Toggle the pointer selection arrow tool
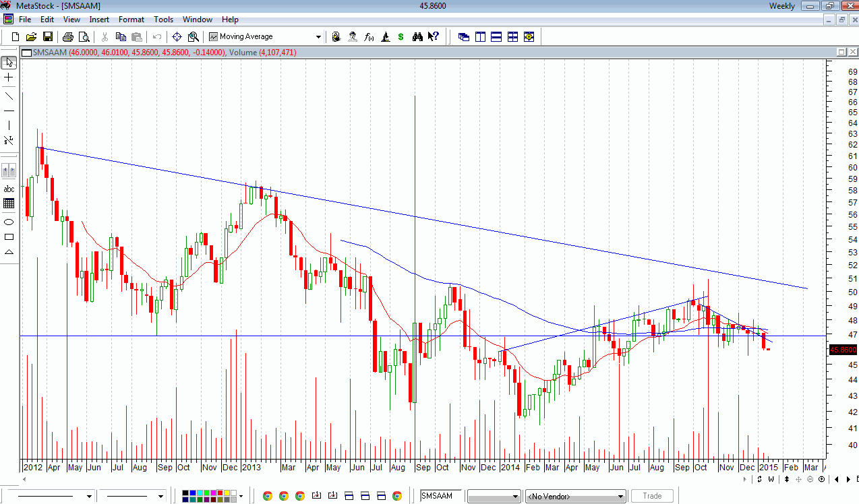 [9, 63]
